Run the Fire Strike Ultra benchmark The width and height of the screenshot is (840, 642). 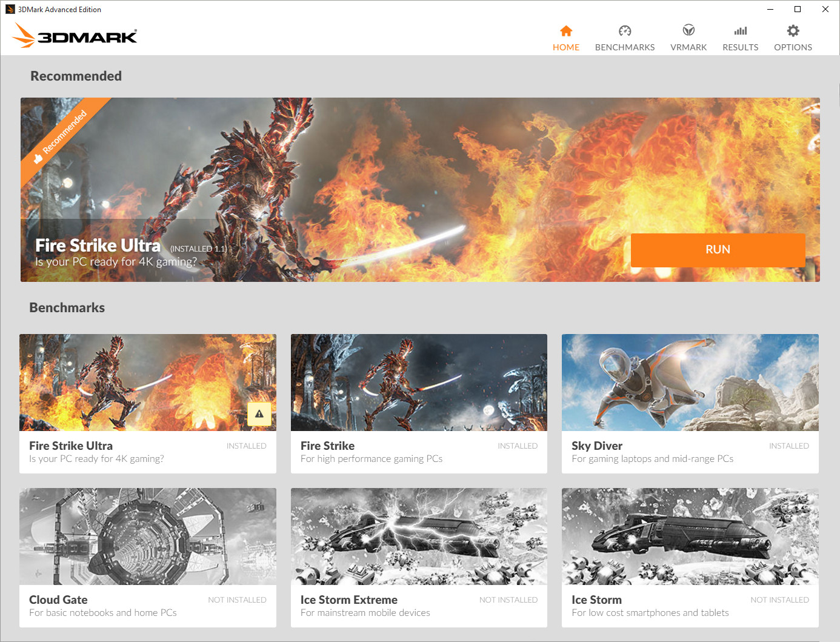click(x=718, y=250)
